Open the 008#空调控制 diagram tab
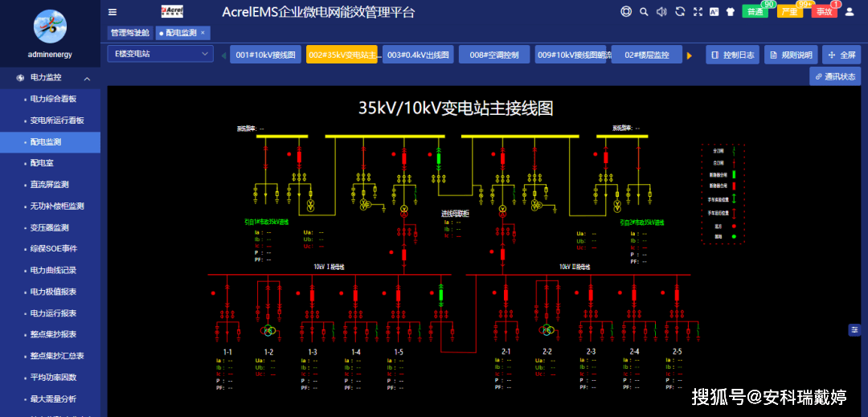The width and height of the screenshot is (868, 417). [494, 55]
